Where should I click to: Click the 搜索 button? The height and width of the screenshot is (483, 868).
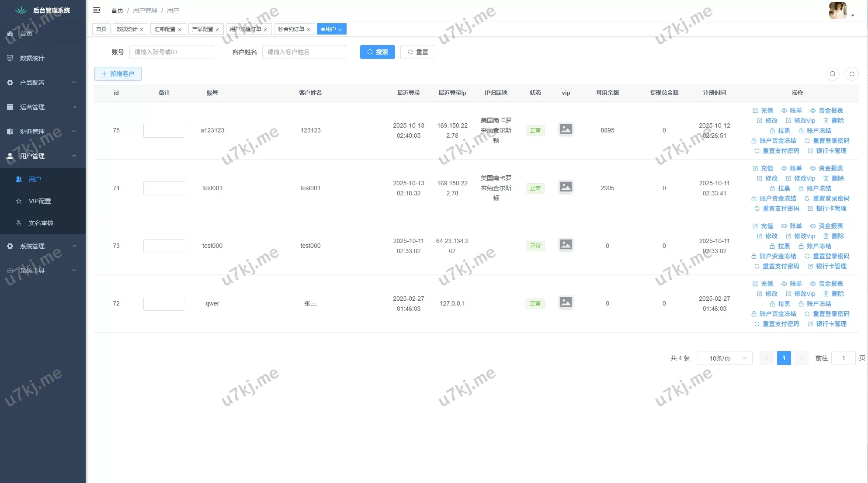(x=377, y=52)
